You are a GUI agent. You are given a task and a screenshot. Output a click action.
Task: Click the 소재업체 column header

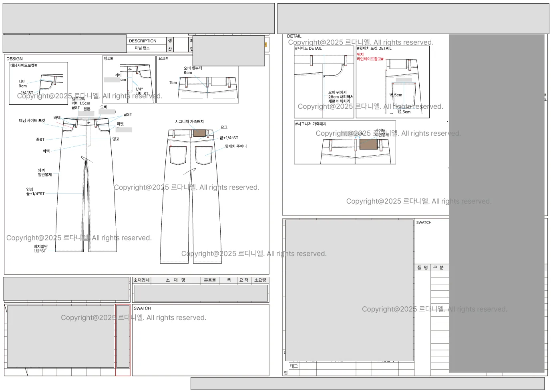[141, 280]
